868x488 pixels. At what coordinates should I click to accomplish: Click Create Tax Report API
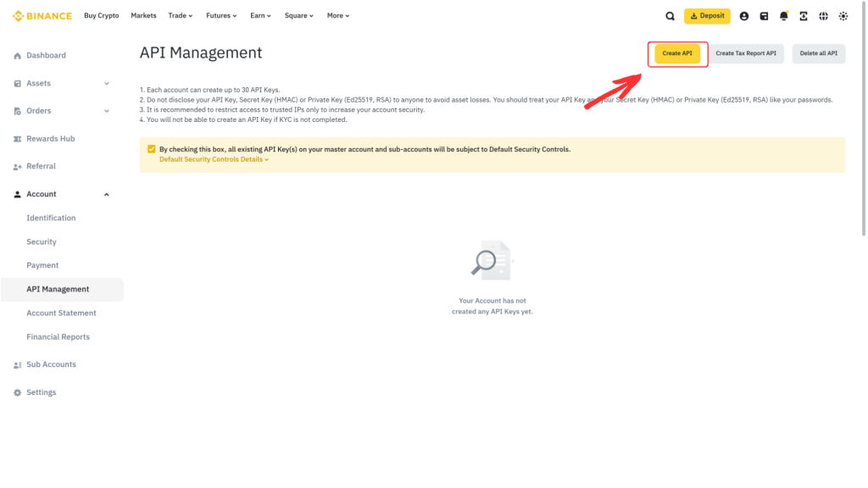(x=746, y=53)
